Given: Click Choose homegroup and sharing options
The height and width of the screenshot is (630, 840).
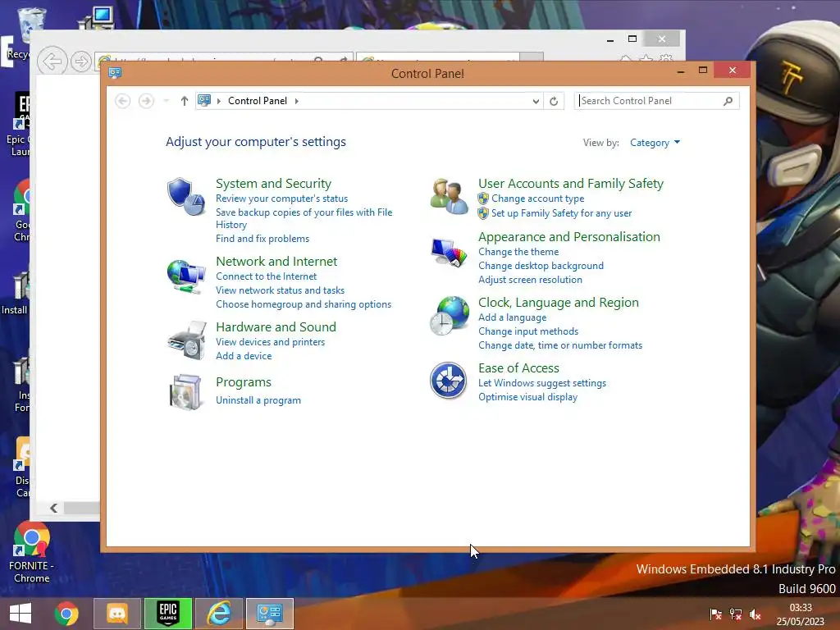Looking at the screenshot, I should point(304,304).
